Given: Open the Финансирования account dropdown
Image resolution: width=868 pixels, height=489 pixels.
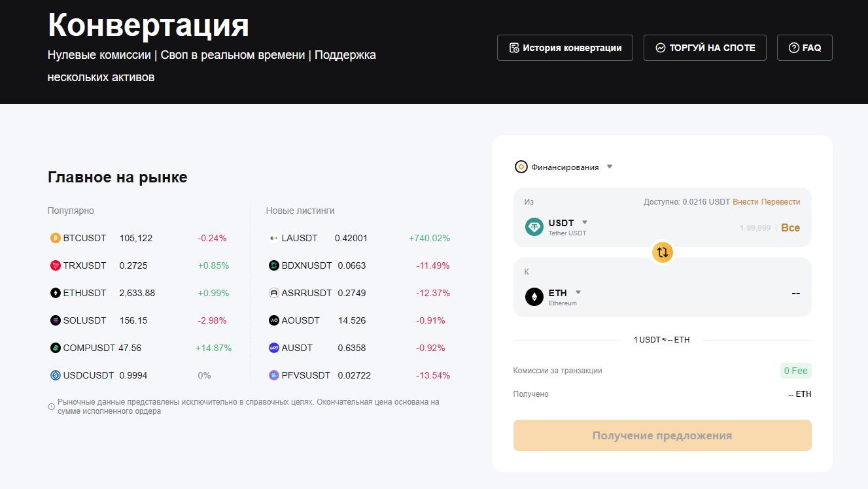Looking at the screenshot, I should tap(564, 167).
